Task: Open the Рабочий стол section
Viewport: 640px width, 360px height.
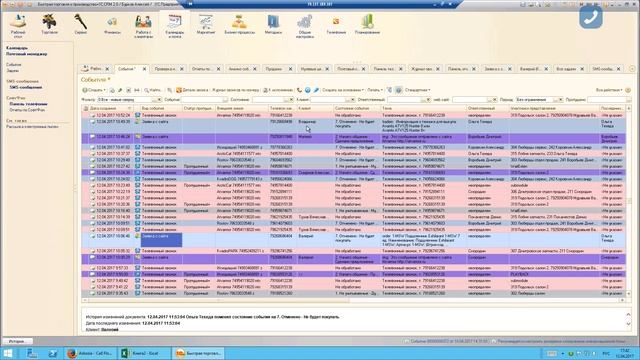Action: tap(18, 26)
